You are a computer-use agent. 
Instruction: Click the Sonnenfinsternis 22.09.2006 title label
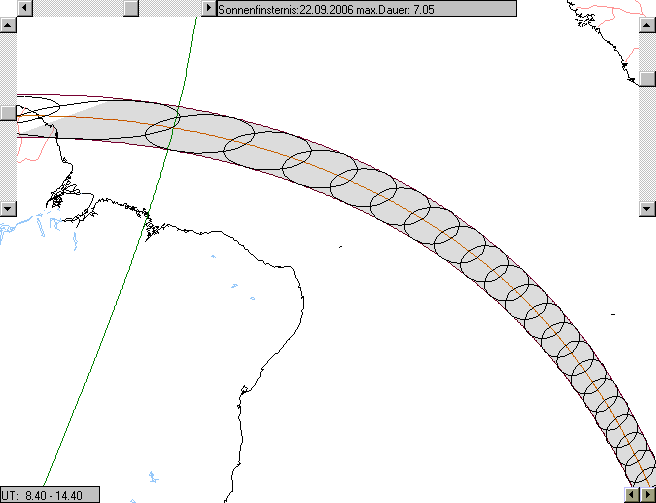[x=367, y=9]
